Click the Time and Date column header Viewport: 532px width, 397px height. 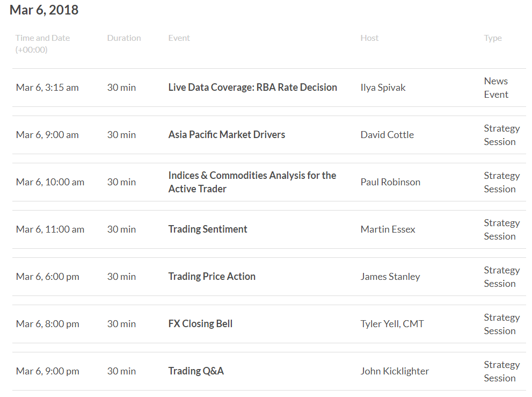point(42,44)
